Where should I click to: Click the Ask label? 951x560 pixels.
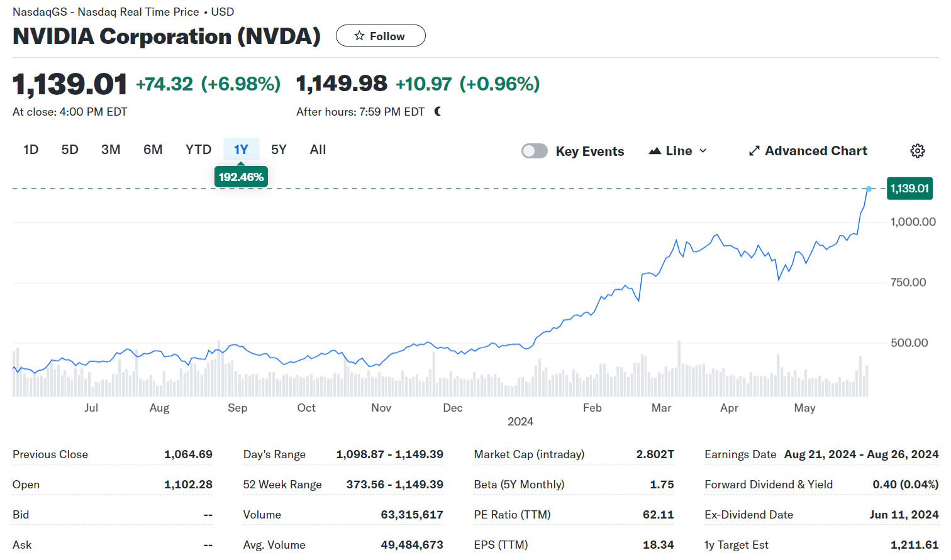tap(22, 545)
